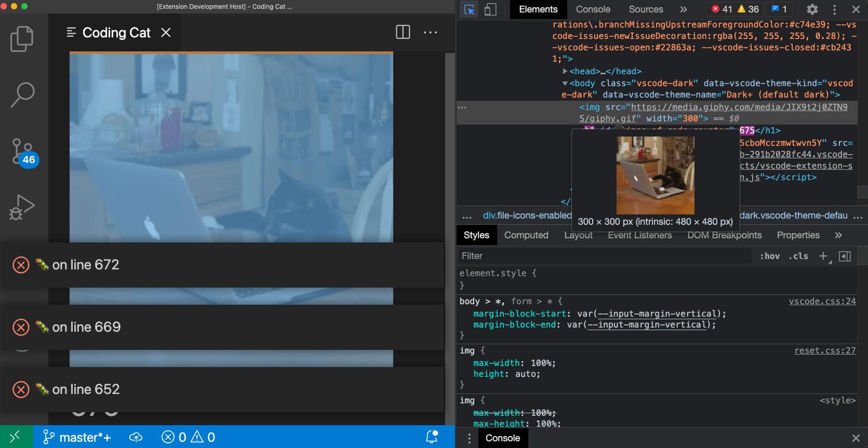Toggle element state with :hov
The width and height of the screenshot is (868, 448).
pyautogui.click(x=770, y=256)
